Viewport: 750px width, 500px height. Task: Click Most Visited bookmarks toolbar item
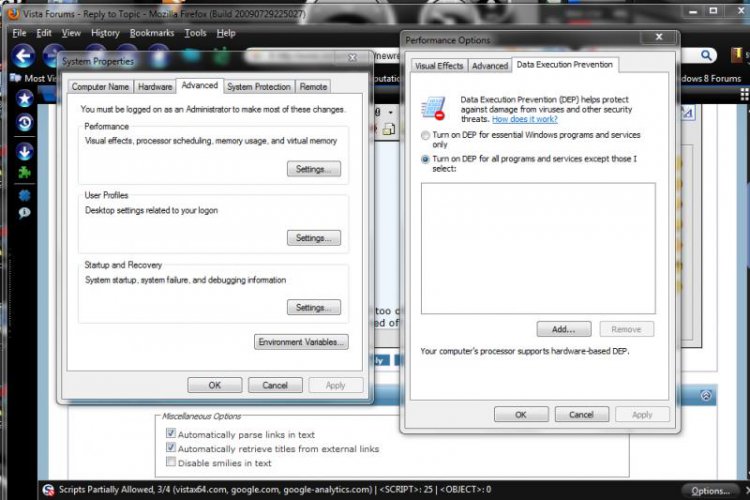34,78
